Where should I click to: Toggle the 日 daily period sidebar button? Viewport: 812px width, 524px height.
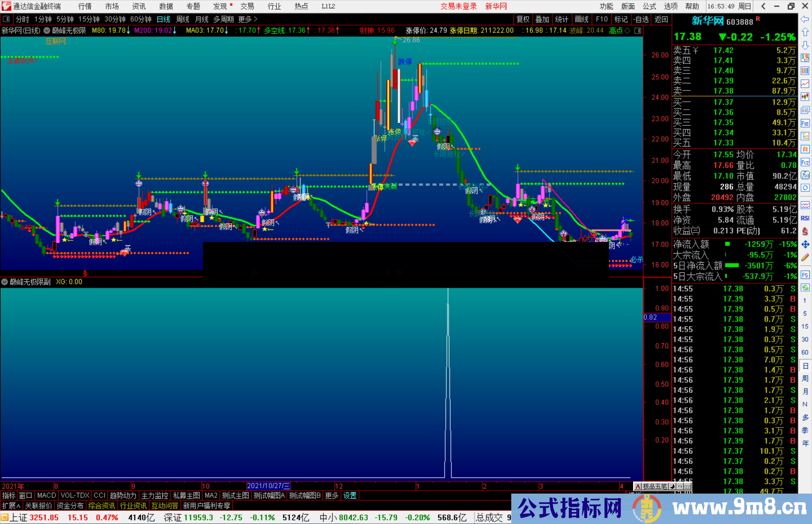click(x=805, y=365)
